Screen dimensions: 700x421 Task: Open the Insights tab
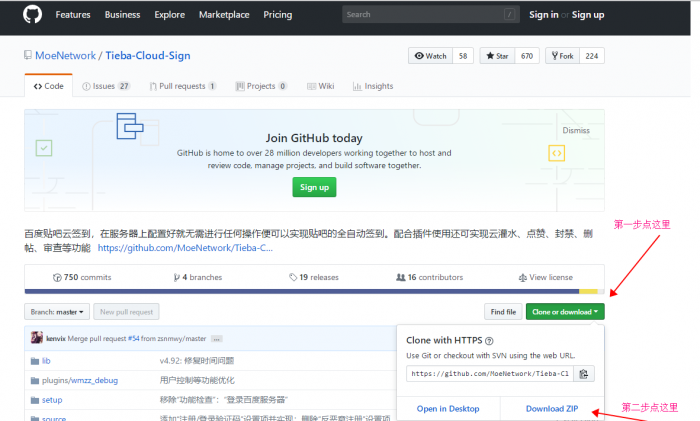[x=372, y=87]
